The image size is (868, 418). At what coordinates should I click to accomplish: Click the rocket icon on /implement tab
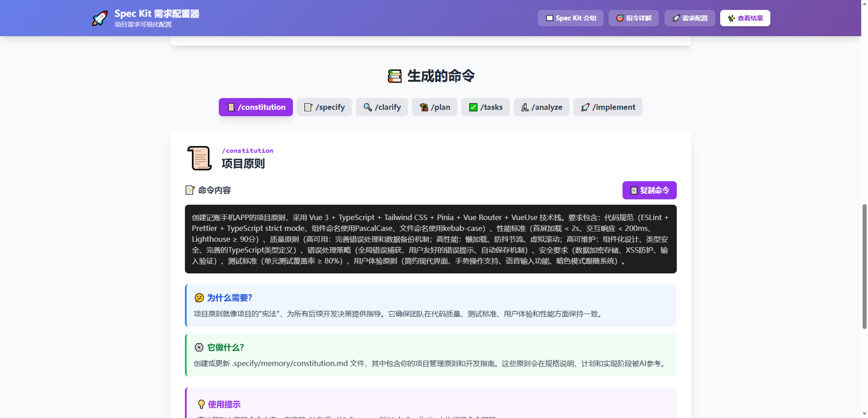pos(585,107)
